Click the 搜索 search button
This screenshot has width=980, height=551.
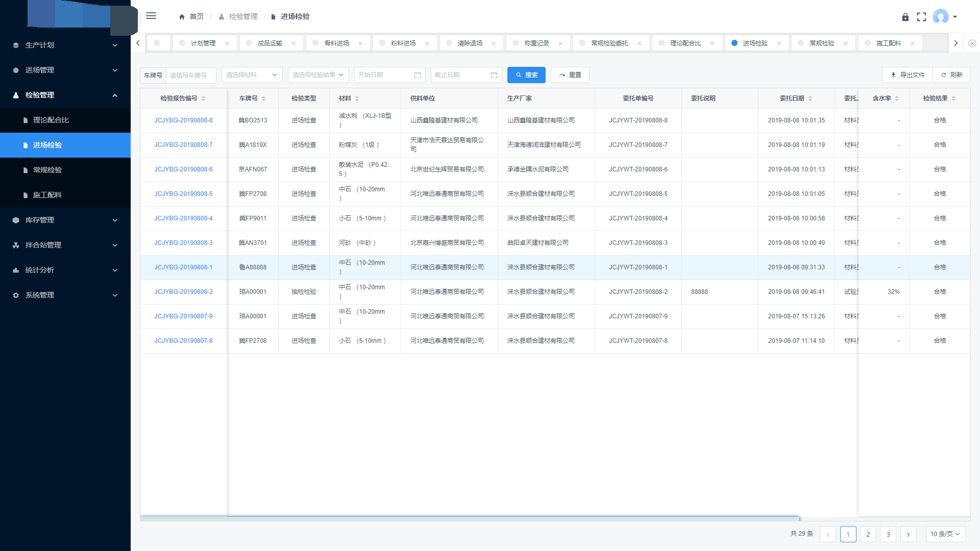coord(526,75)
